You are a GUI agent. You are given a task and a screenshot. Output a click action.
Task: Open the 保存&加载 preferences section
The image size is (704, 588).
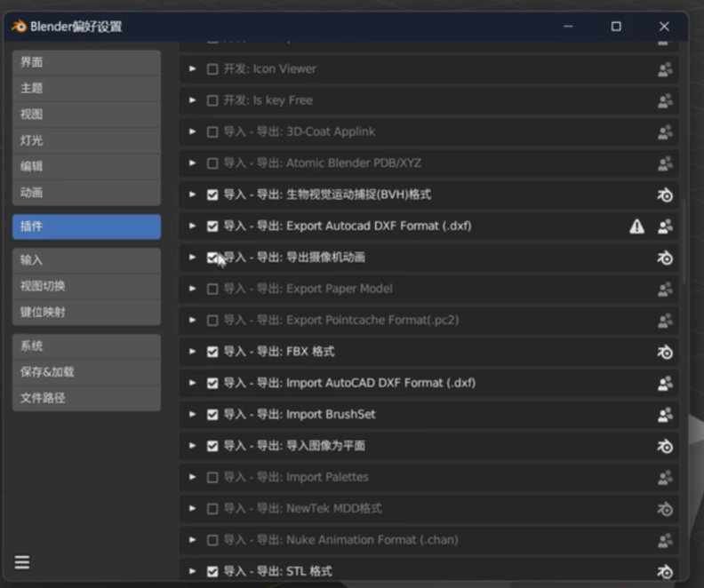tap(86, 372)
